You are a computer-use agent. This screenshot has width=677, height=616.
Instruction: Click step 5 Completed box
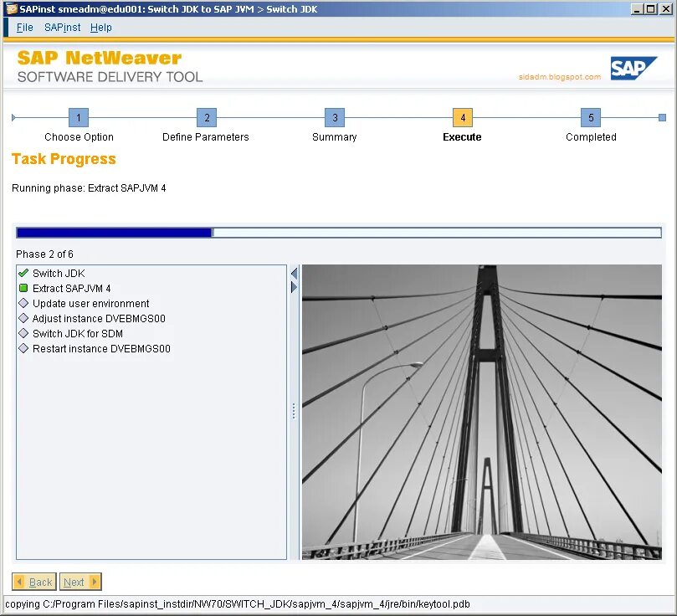[x=591, y=117]
